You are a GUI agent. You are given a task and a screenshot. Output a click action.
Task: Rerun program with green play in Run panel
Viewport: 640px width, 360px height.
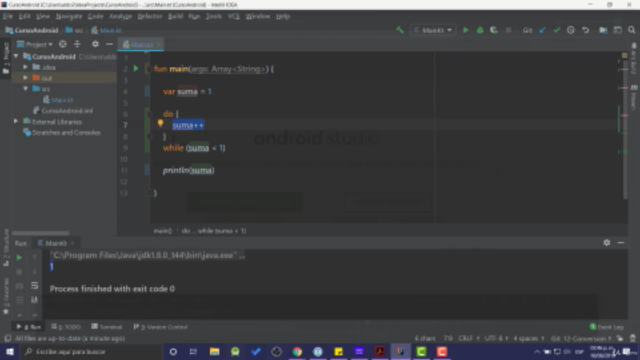(19, 258)
